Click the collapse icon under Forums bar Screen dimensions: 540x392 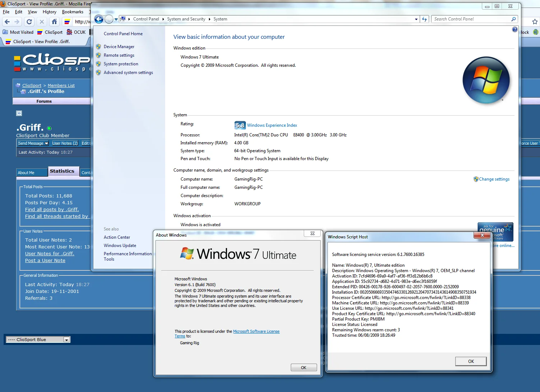pos(19,113)
